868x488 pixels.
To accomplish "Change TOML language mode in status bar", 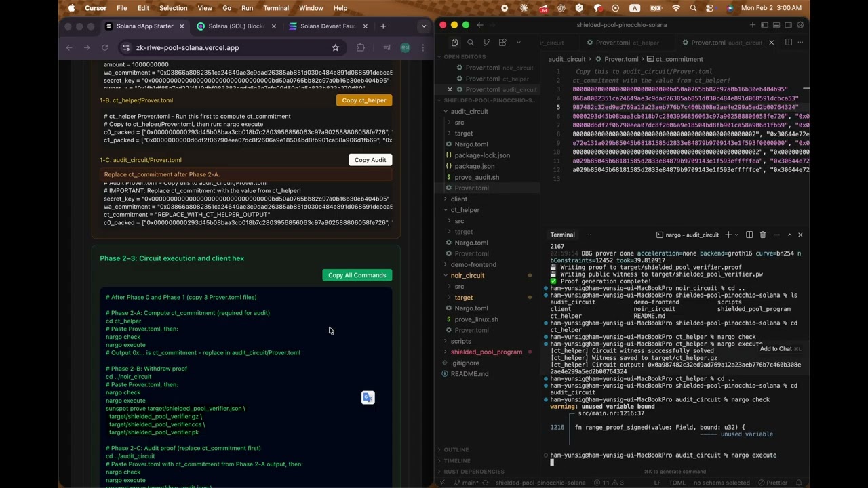I will [677, 483].
